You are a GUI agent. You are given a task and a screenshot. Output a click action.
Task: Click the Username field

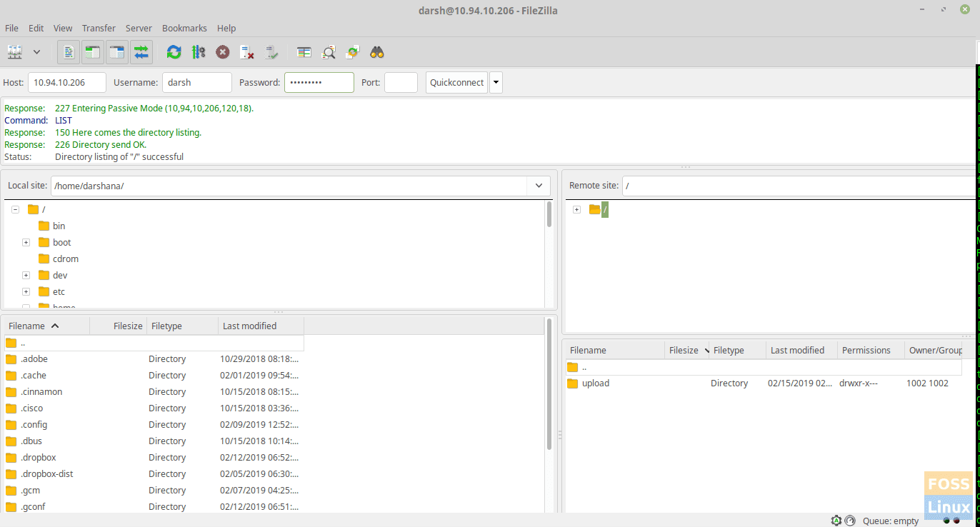197,82
